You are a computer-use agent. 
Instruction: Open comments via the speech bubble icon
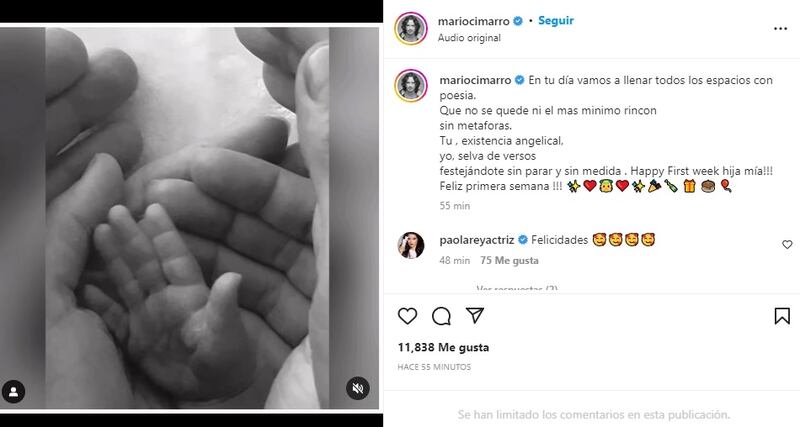[441, 316]
